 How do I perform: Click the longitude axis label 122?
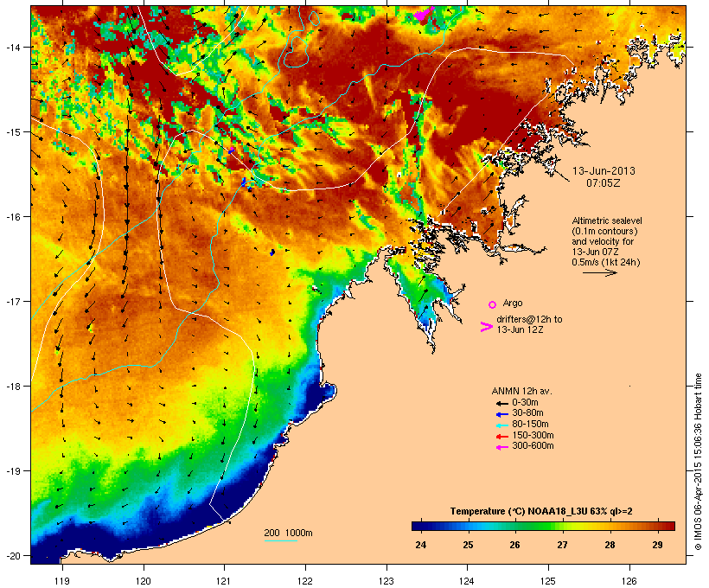point(305,581)
